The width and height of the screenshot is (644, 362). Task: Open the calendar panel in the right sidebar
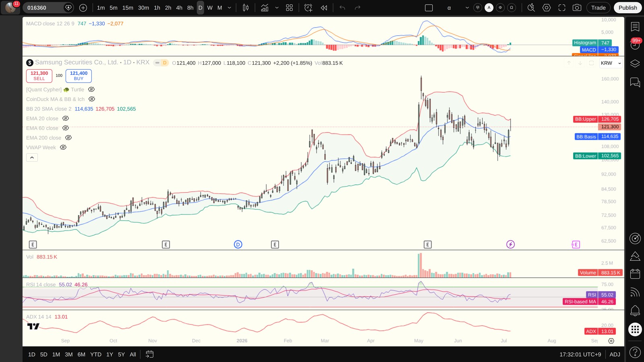click(635, 274)
